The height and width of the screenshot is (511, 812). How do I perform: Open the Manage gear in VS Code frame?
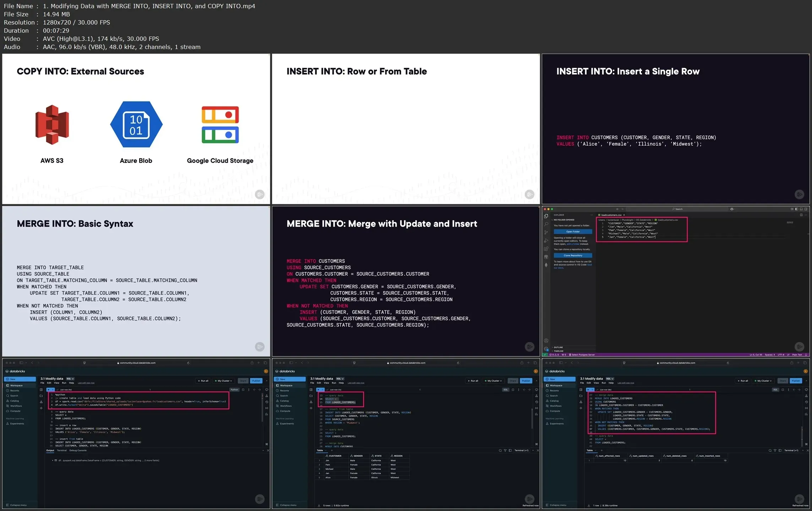tap(546, 349)
